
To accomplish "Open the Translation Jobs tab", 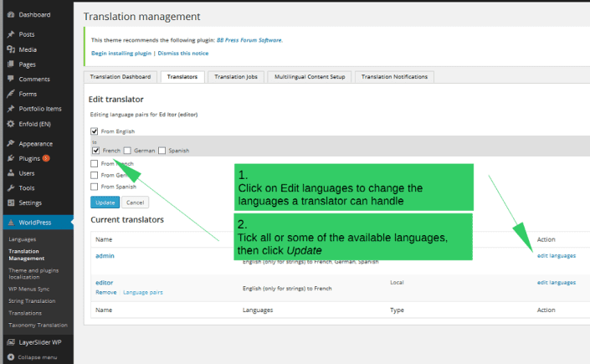I will click(236, 77).
